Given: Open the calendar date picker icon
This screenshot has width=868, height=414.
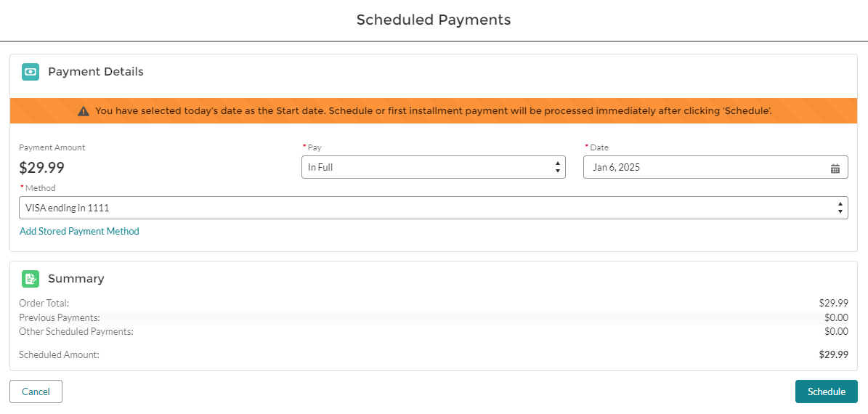Looking at the screenshot, I should click(x=835, y=168).
